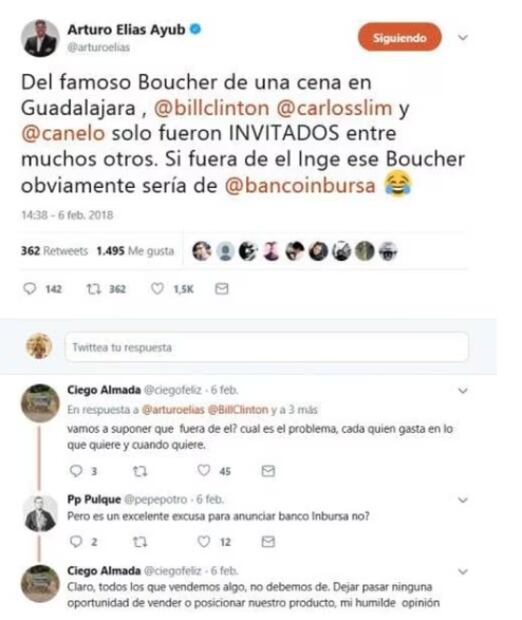
Task: Focus the Twittea tu respuesta field
Action: click(267, 347)
